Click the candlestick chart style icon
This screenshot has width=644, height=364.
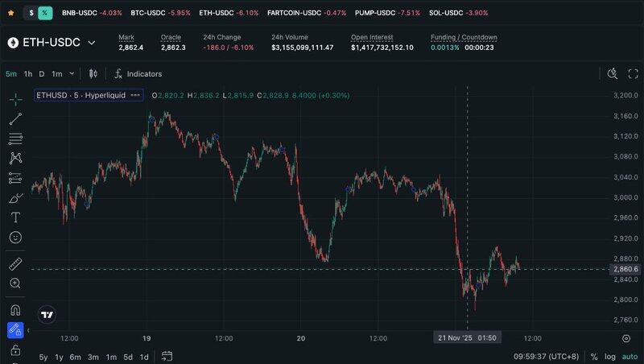click(93, 73)
